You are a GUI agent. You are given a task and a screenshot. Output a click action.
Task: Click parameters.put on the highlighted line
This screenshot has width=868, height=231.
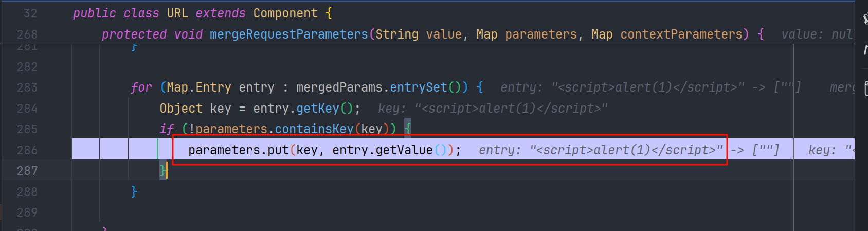click(239, 150)
